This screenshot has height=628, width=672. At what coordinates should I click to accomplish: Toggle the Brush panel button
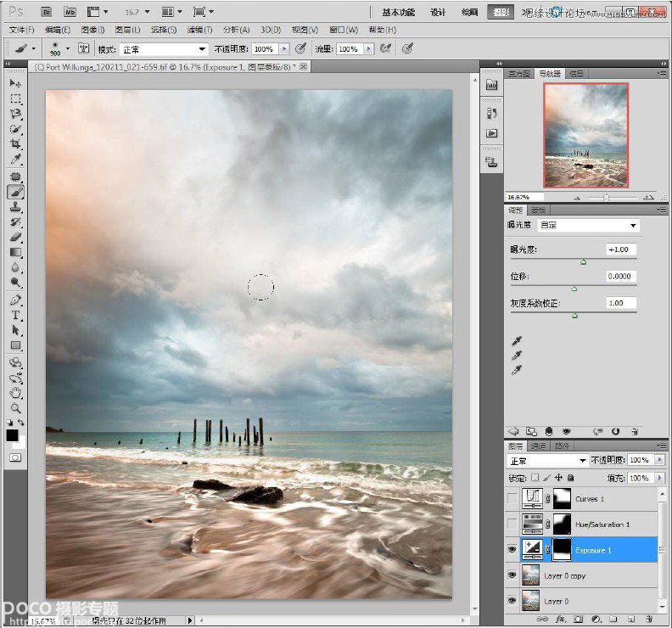(83, 48)
